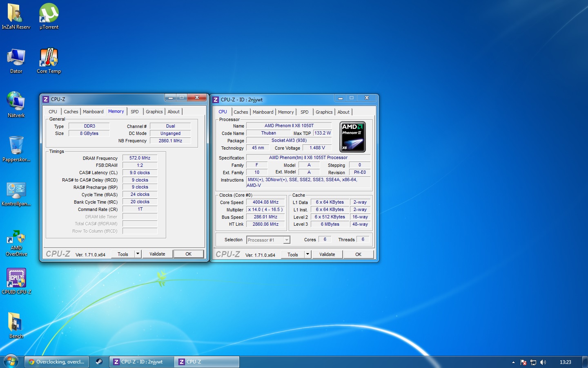Launch the µTorrent desktop shortcut
This screenshot has width=588, height=368.
[x=49, y=16]
